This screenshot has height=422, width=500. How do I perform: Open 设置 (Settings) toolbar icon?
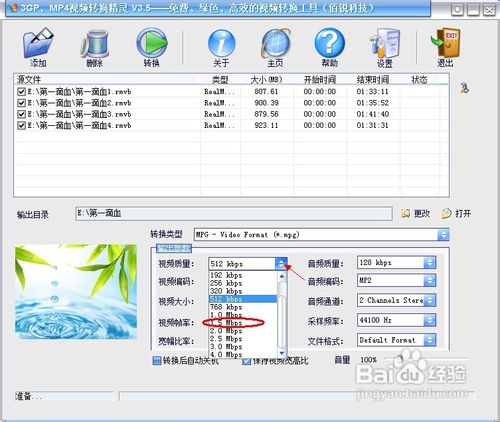pyautogui.click(x=384, y=43)
